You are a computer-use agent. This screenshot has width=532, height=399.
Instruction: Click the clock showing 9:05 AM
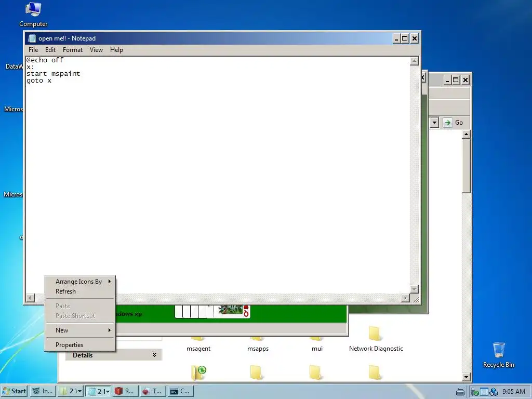pyautogui.click(x=514, y=392)
